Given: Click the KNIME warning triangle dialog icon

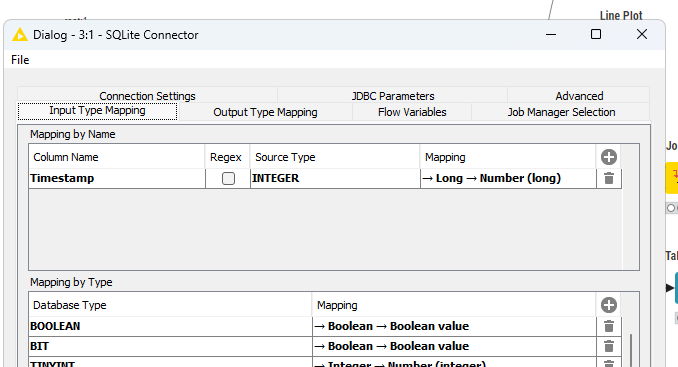Looking at the screenshot, I should pos(20,35).
